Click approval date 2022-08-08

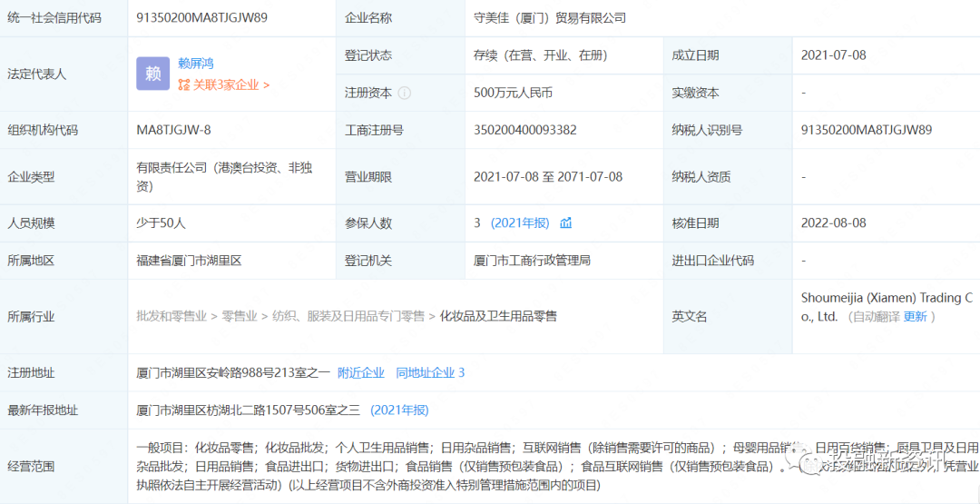pyautogui.click(x=833, y=223)
